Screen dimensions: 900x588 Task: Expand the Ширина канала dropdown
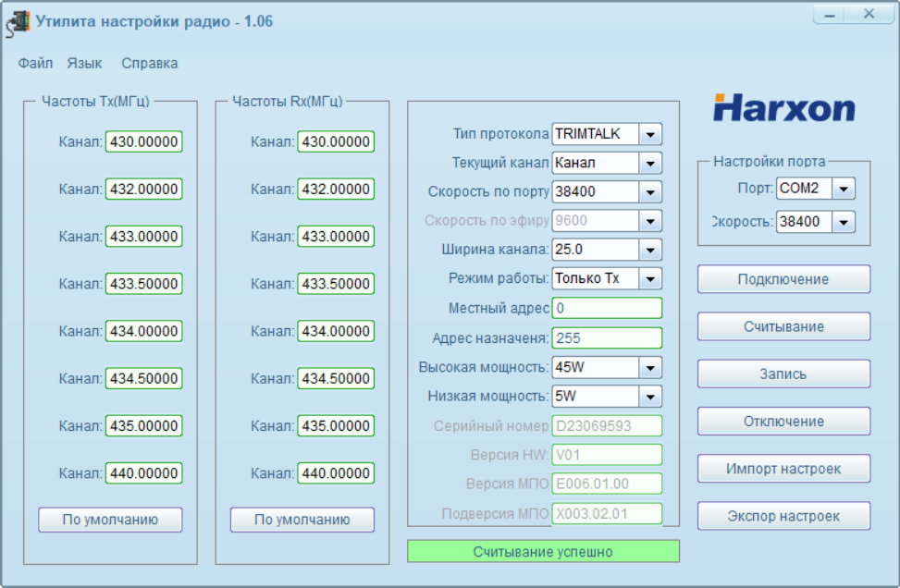(x=650, y=250)
